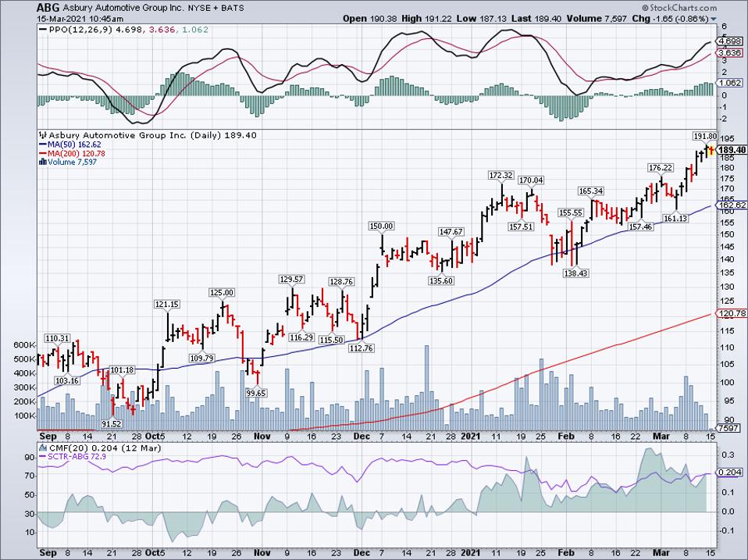Click the 99.65 low price label
The image size is (748, 560).
[x=257, y=393]
